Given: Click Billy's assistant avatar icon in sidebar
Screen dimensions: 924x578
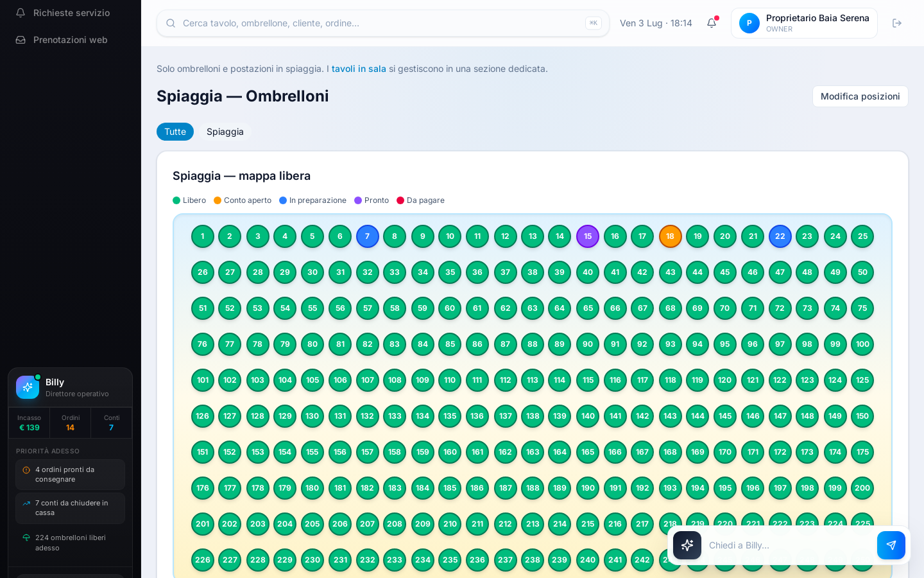Looking at the screenshot, I should coord(28,387).
